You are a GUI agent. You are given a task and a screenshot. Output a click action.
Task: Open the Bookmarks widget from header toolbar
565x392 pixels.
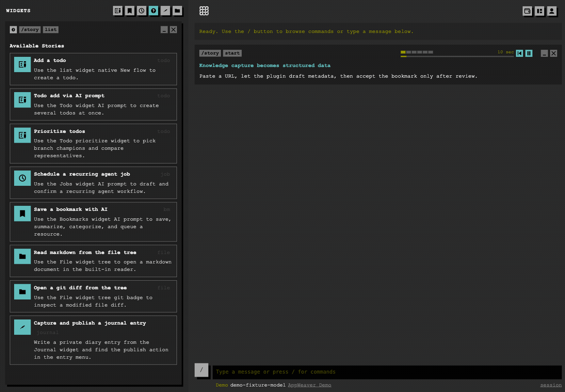(129, 10)
